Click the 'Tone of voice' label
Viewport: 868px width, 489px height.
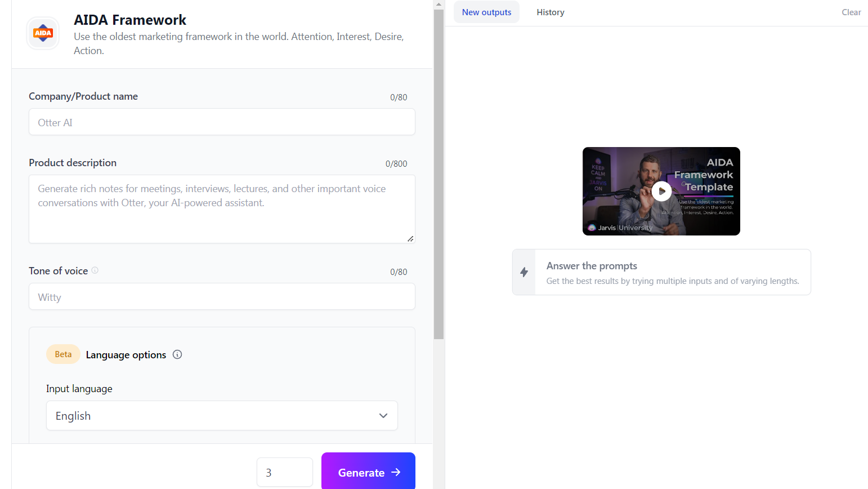tap(59, 271)
